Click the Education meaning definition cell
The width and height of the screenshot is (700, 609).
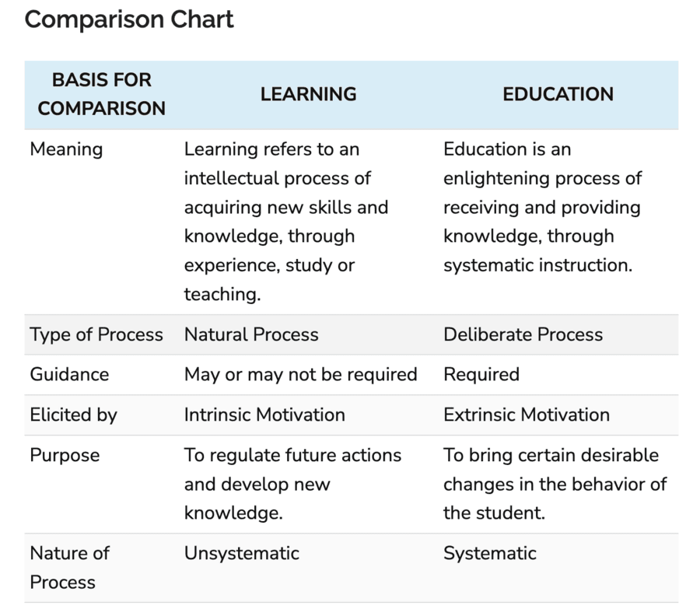pyautogui.click(x=542, y=207)
